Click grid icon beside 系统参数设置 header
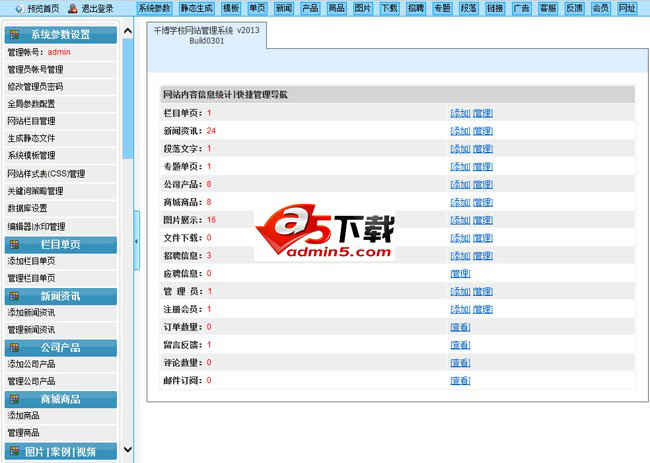 pos(15,35)
